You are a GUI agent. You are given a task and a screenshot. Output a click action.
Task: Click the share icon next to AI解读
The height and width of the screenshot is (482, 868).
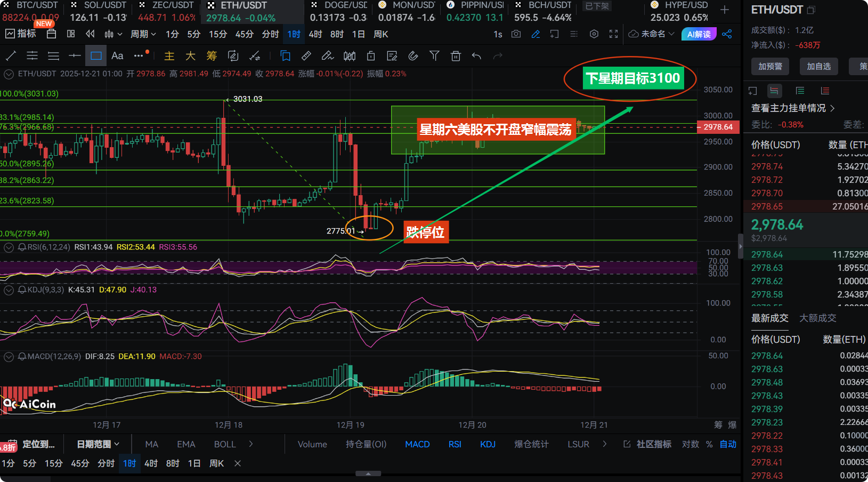pyautogui.click(x=727, y=34)
